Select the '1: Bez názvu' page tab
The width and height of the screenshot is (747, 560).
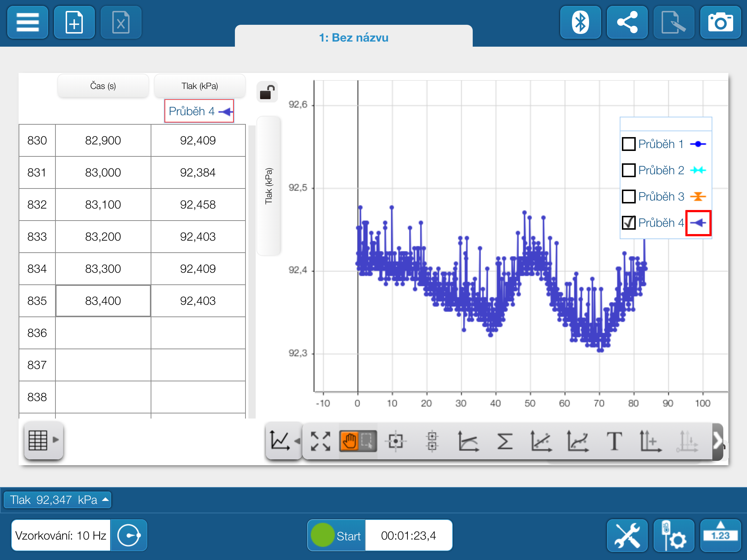tap(353, 37)
